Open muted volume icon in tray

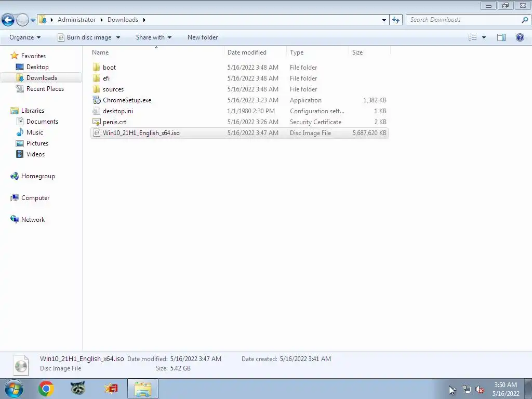pos(480,390)
